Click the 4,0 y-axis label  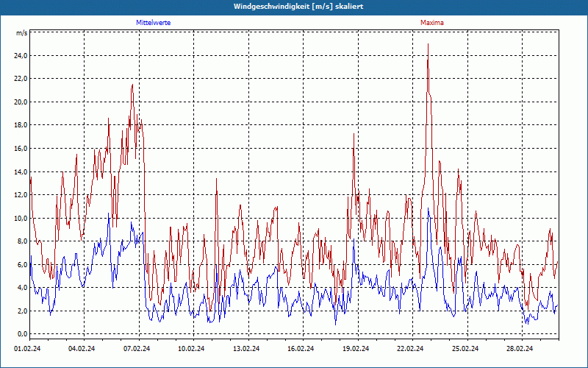tap(23, 288)
